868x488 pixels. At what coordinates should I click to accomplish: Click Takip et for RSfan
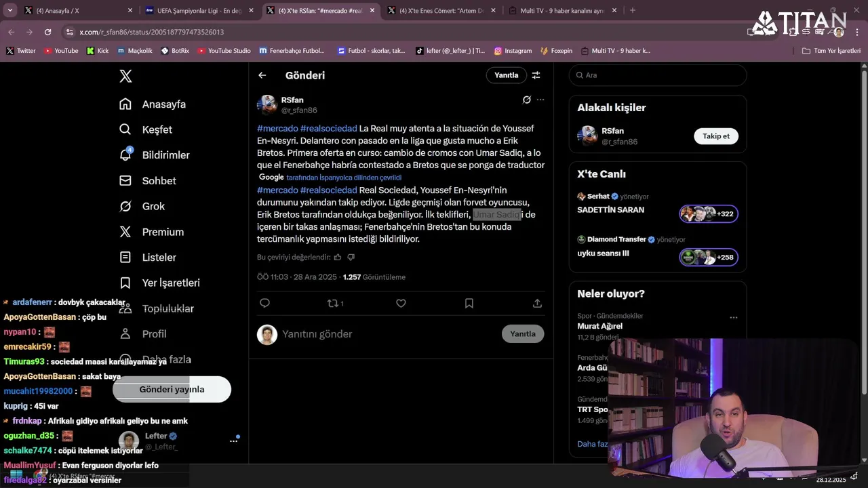click(x=715, y=136)
